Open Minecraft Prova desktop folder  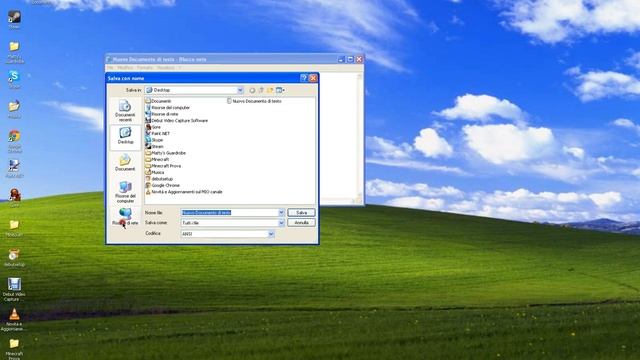[14, 349]
